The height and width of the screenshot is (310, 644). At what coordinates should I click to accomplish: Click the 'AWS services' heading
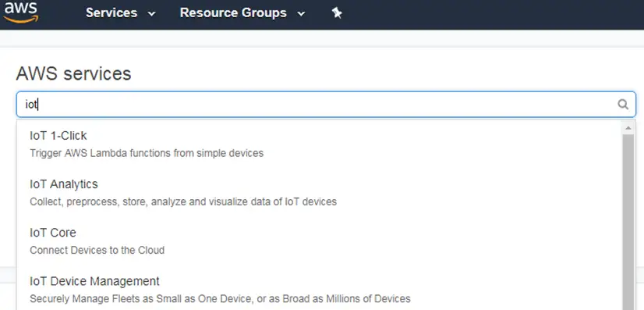(x=73, y=74)
